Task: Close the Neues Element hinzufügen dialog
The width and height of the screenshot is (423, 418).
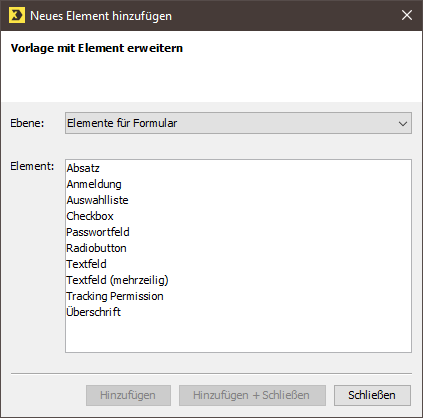Action: 407,15
